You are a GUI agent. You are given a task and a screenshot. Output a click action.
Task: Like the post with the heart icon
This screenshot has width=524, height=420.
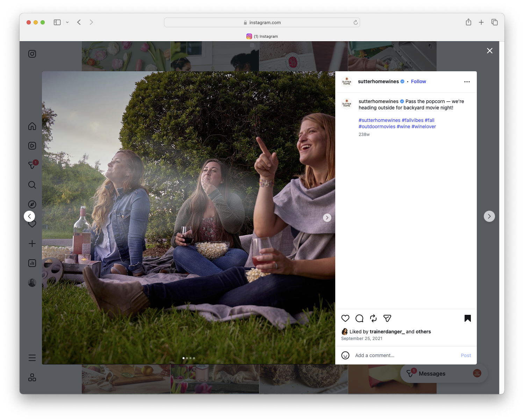point(345,318)
